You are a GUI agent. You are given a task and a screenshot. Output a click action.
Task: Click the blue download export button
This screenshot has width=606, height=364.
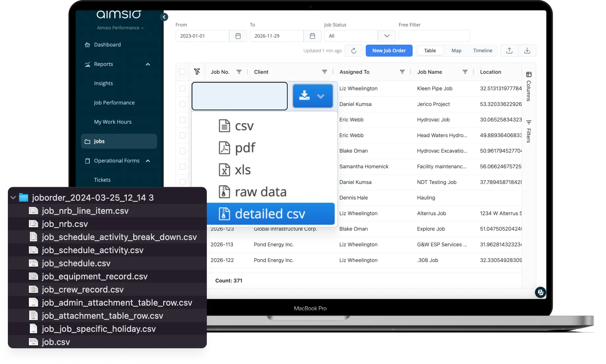coord(313,96)
